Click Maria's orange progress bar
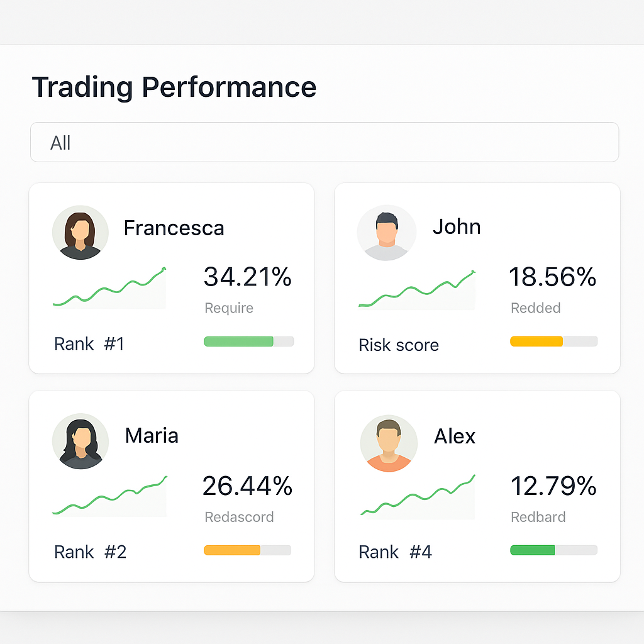Image resolution: width=644 pixels, height=644 pixels. coord(247,550)
